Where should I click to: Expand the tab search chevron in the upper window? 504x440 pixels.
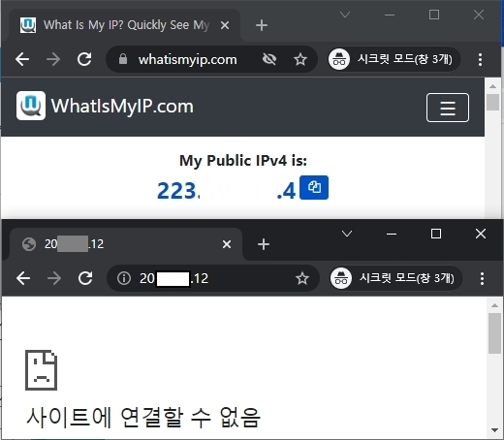[x=345, y=15]
